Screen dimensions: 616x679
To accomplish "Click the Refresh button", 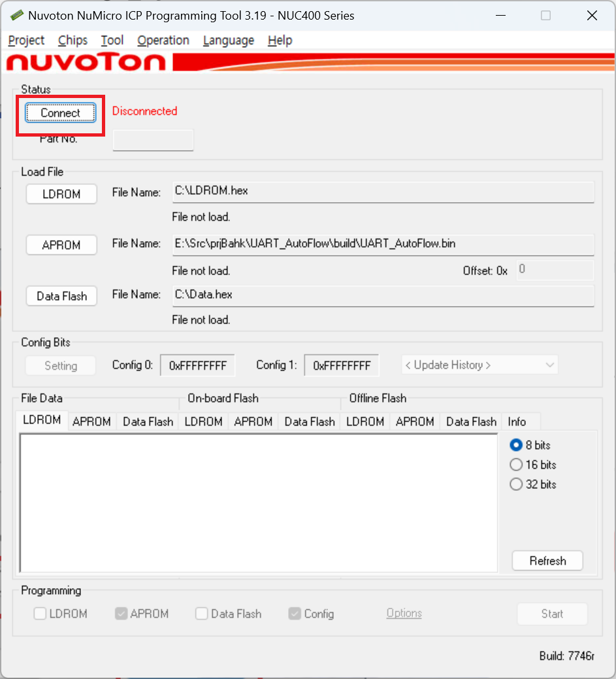I will coord(547,561).
